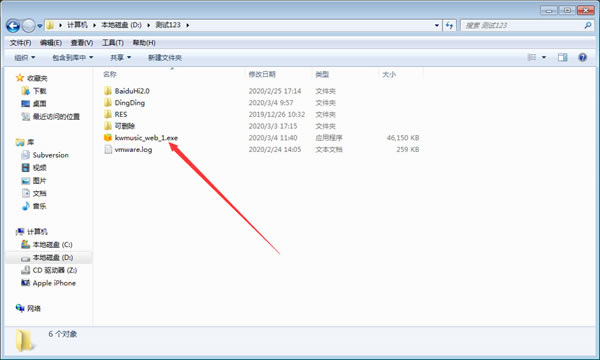The height and width of the screenshot is (360, 600).
Task: Open 最近访问的位置 in the sidebar
Action: coord(56,117)
